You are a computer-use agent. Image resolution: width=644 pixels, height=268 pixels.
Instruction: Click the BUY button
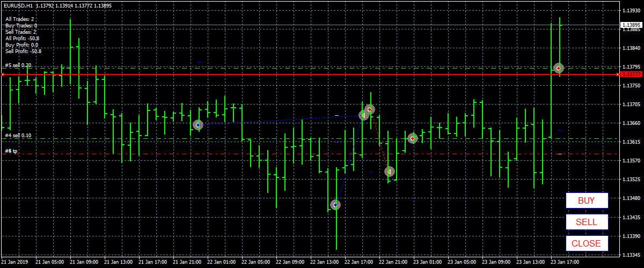click(x=587, y=200)
